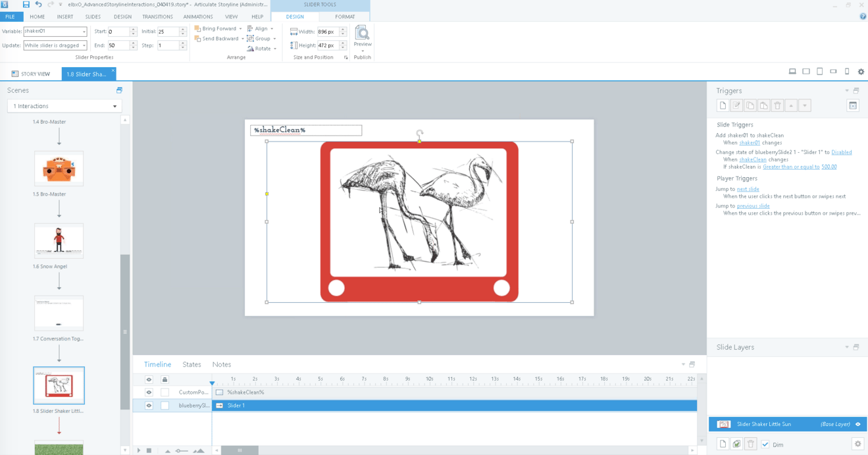Toggle visibility of the blueberrySl timeline layer

148,405
